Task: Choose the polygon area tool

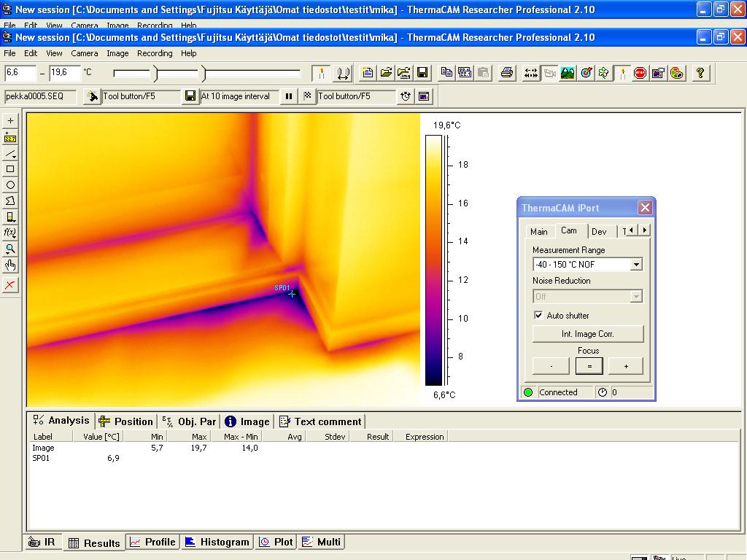Action: tap(10, 201)
